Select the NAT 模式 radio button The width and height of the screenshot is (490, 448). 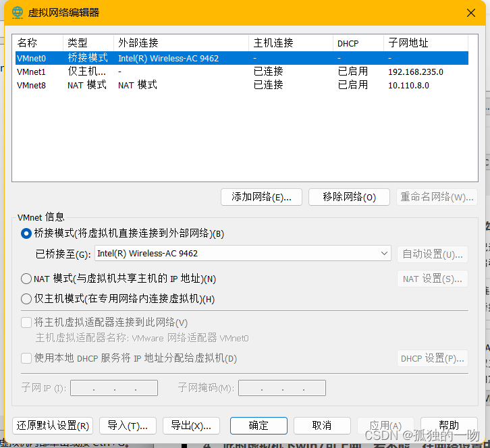tap(26, 279)
